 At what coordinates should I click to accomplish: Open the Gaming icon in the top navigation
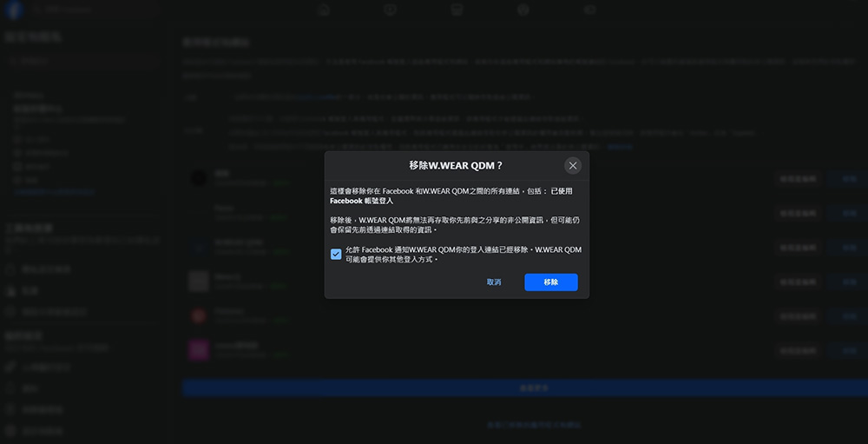[589, 10]
